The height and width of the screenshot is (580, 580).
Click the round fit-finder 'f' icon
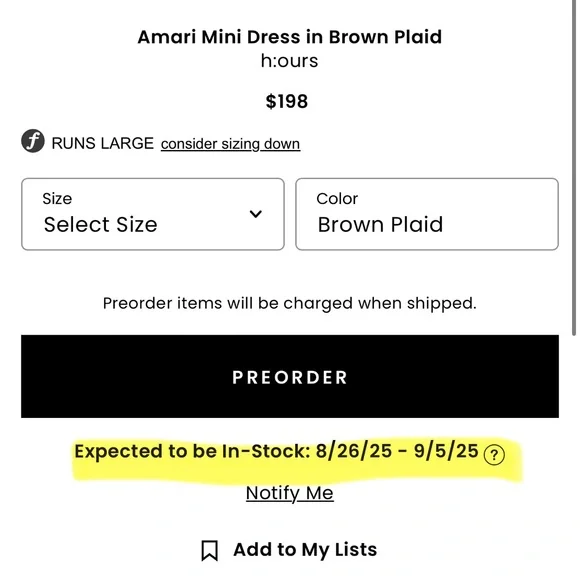point(33,141)
